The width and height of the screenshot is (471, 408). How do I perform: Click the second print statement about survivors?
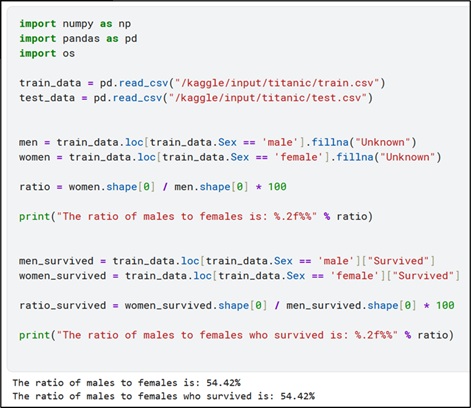click(x=236, y=335)
